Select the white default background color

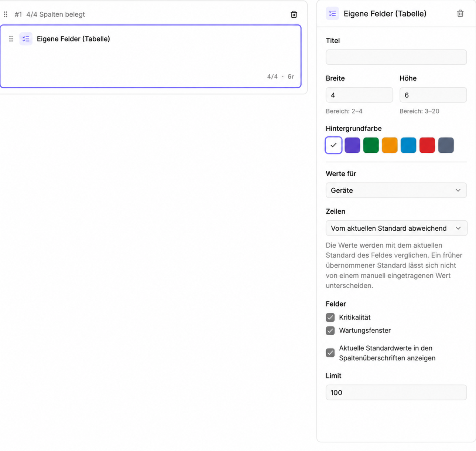333,145
